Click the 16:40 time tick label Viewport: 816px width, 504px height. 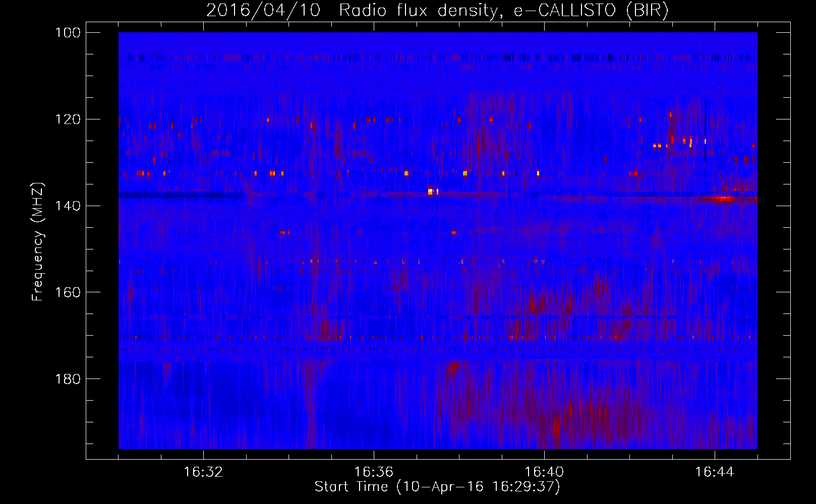tap(544, 472)
